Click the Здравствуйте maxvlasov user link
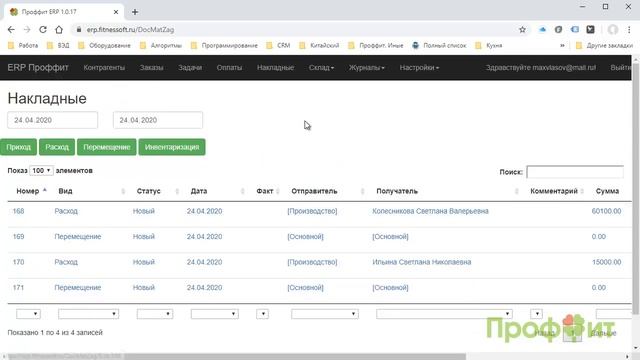Viewport: 640px width, 360px height. (x=541, y=68)
